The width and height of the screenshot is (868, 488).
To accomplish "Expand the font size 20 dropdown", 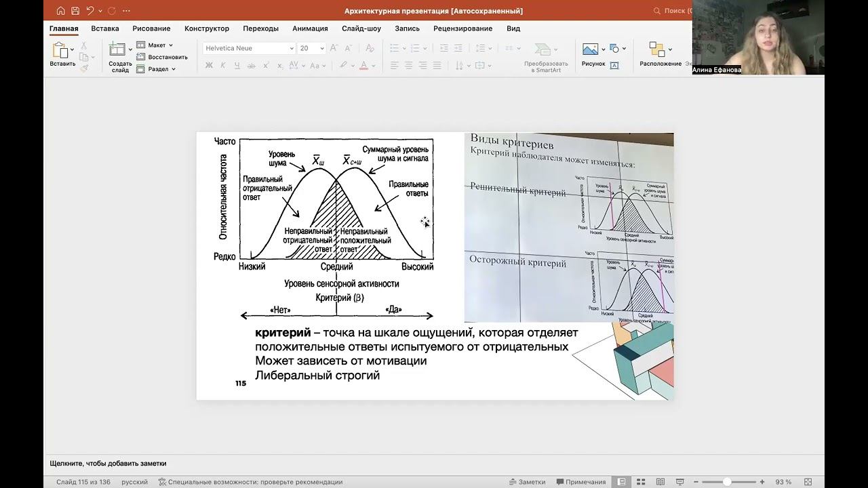I will coord(321,49).
